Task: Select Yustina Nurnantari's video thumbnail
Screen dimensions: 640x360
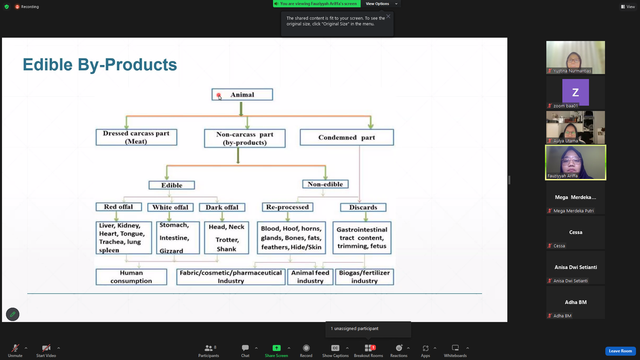Action: [576, 57]
